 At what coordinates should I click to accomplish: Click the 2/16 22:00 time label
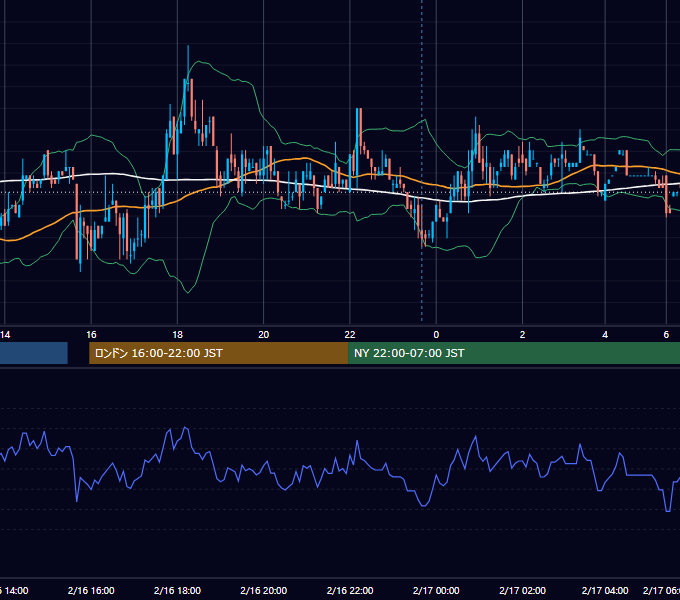tap(350, 590)
